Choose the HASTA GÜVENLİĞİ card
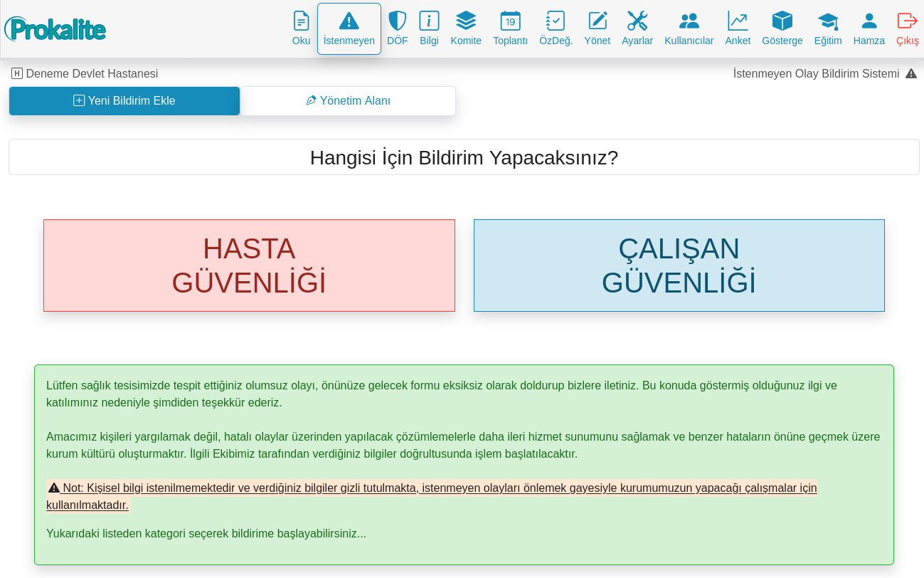 [x=249, y=266]
